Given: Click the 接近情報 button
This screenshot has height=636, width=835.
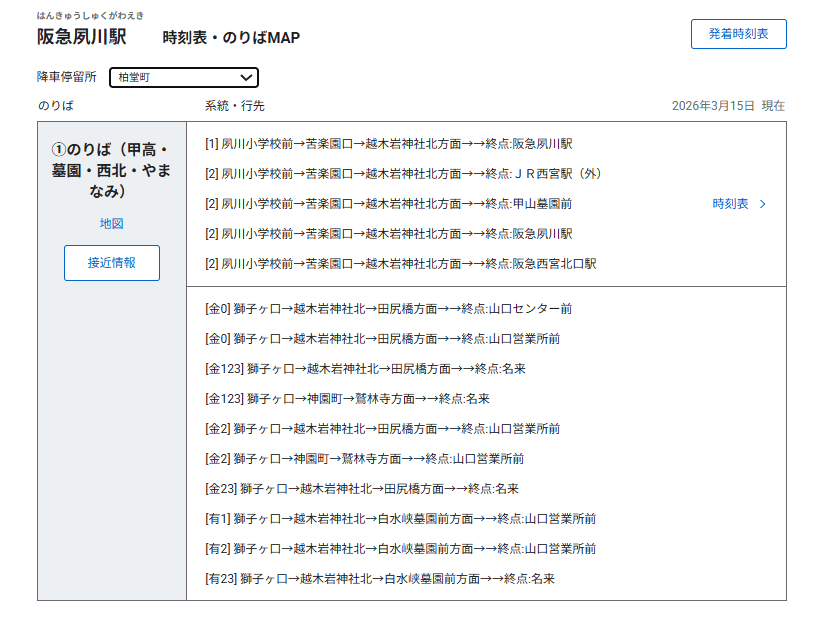Looking at the screenshot, I should (111, 263).
